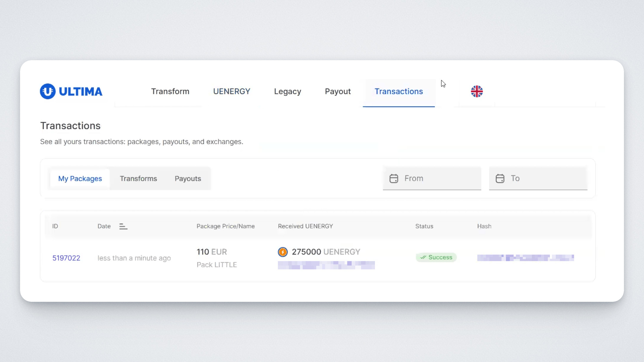Viewport: 644px width, 362px height.
Task: Click the Success status badge
Action: (436, 257)
